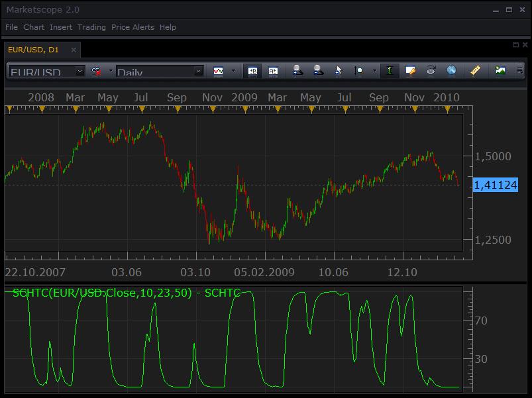Toggle the eye visibility icon in toolbar
Viewport: 532px width, 398px height.
[x=431, y=70]
